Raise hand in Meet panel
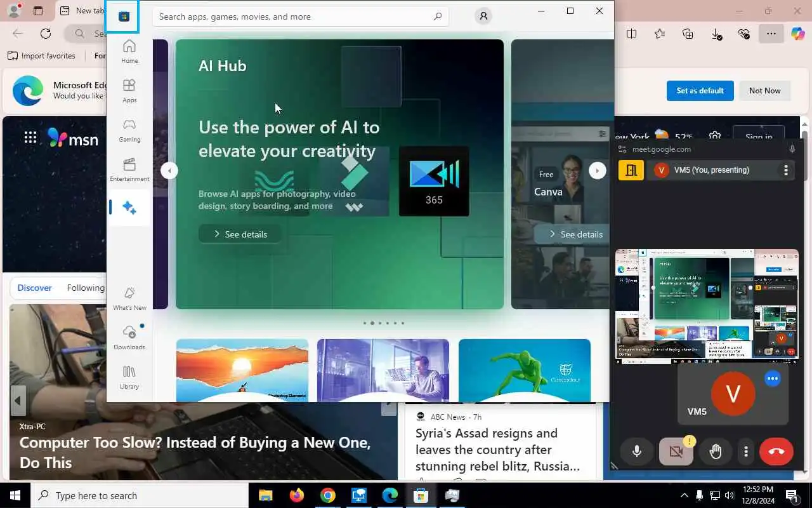Viewport: 812px width, 508px height. click(x=716, y=451)
